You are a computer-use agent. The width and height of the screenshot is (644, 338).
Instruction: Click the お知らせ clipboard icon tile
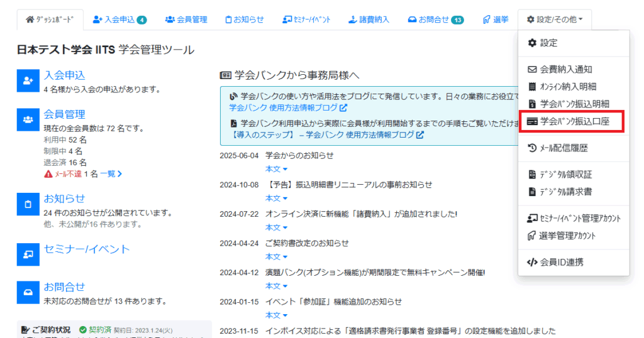point(28,204)
